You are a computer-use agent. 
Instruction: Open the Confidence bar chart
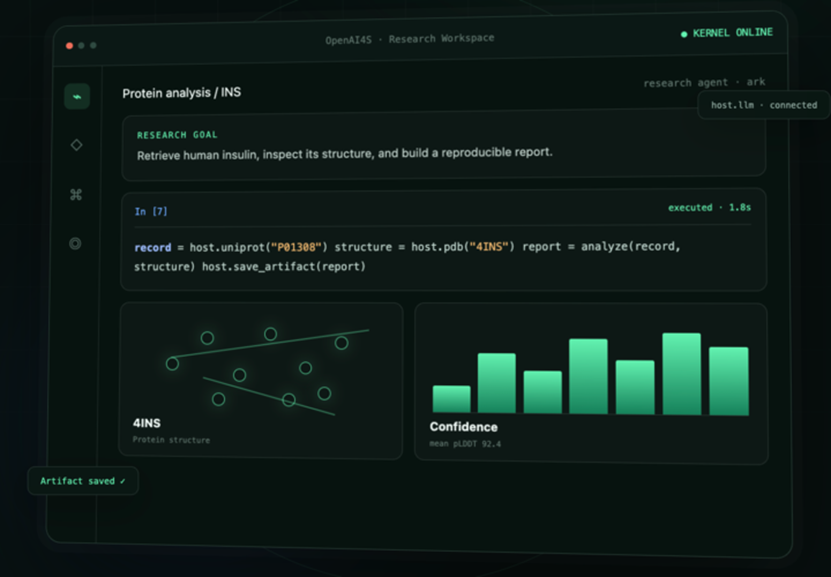pos(590,374)
